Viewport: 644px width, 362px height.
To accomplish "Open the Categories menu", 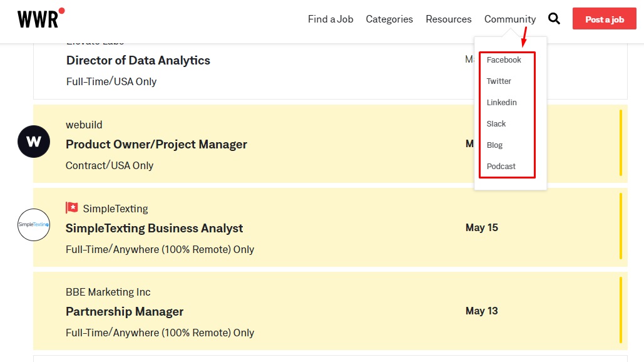I will click(x=389, y=19).
